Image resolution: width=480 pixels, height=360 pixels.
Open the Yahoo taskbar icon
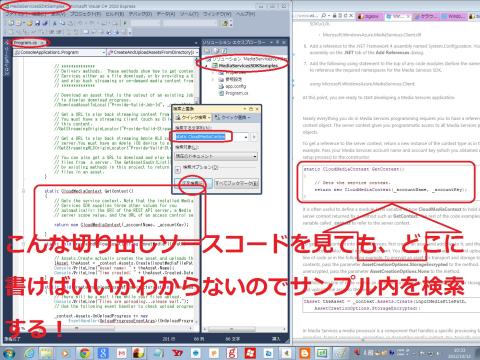[178, 353]
